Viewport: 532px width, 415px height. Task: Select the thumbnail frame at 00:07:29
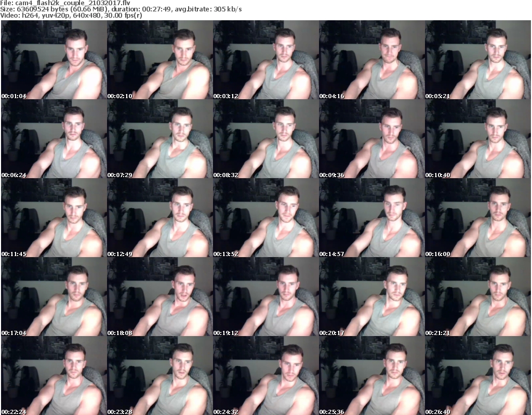coord(160,139)
